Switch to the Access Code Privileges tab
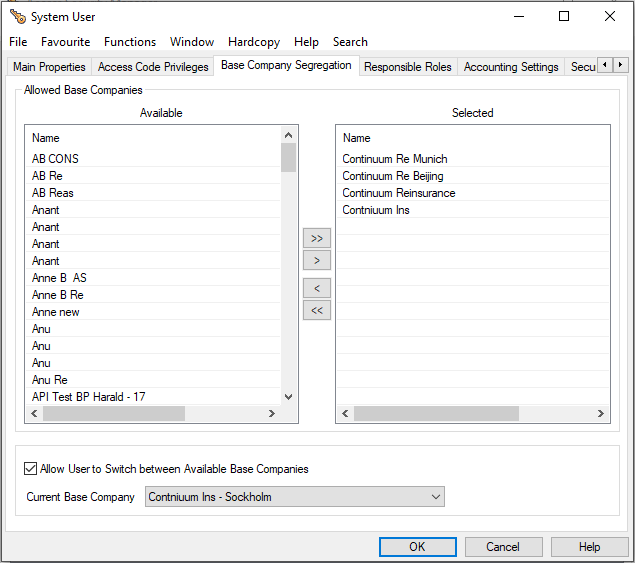The width and height of the screenshot is (635, 563). pos(153,67)
